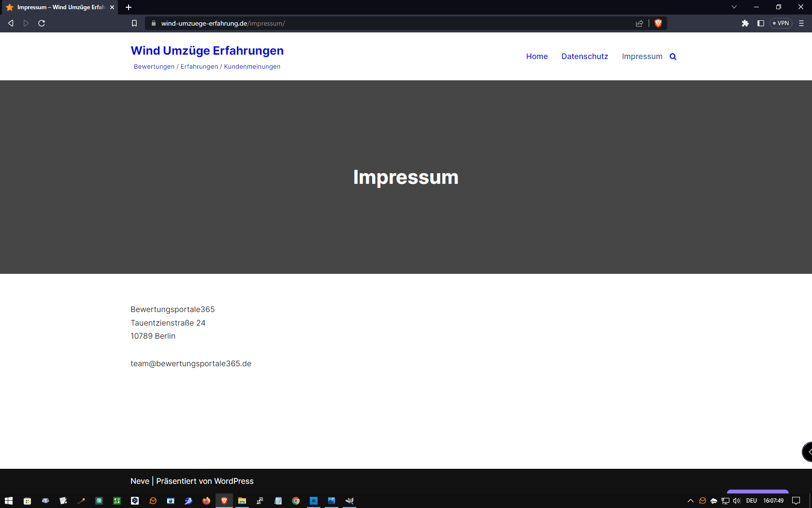
Task: Reload the current page
Action: click(42, 23)
